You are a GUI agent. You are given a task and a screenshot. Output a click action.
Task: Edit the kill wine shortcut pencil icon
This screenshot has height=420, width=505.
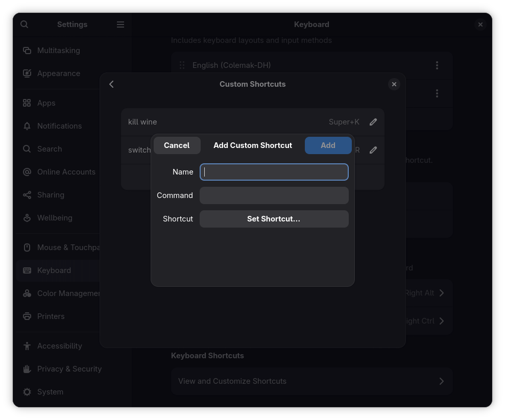pyautogui.click(x=373, y=122)
